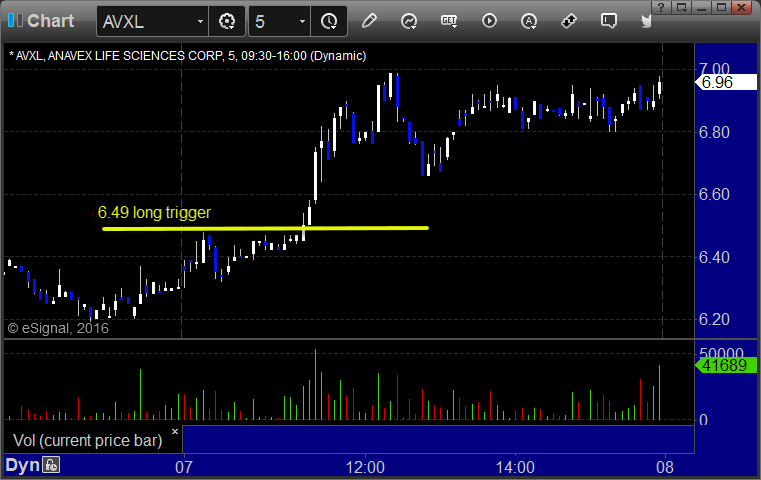This screenshot has height=480, width=761.
Task: Start bar replay play icon
Action: click(489, 21)
